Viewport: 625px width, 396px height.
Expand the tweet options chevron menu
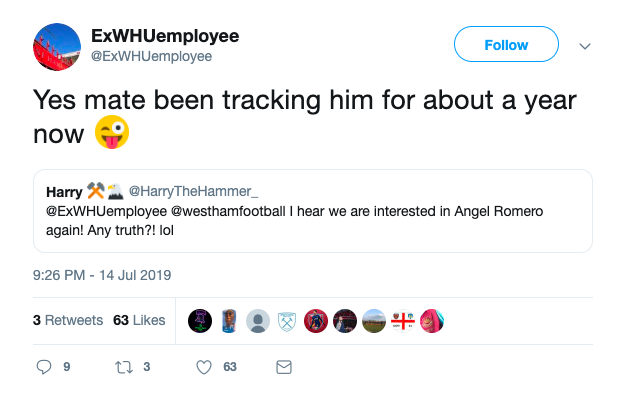point(585,46)
